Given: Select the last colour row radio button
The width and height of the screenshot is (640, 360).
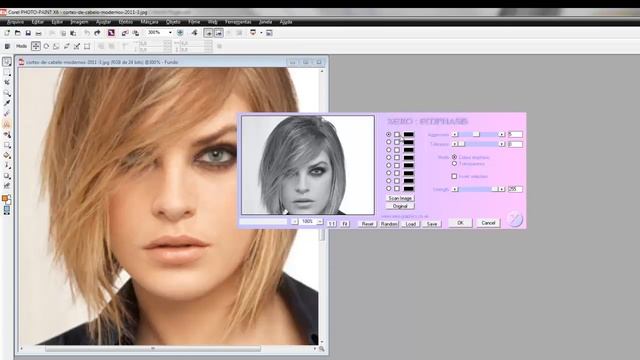Looking at the screenshot, I should [x=389, y=189].
